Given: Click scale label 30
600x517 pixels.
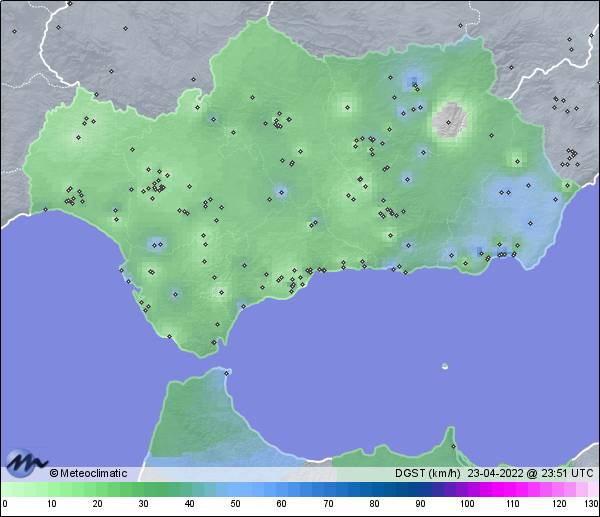Looking at the screenshot, I should point(143,504).
